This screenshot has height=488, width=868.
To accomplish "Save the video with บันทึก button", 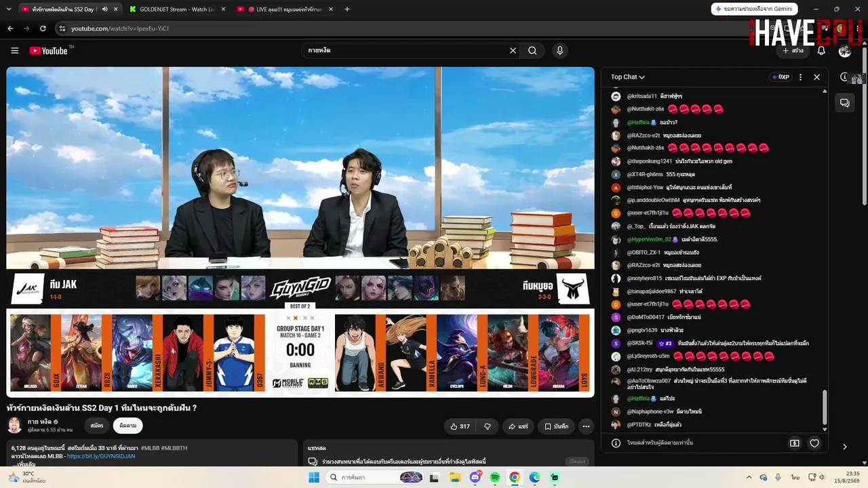I will 556,426.
